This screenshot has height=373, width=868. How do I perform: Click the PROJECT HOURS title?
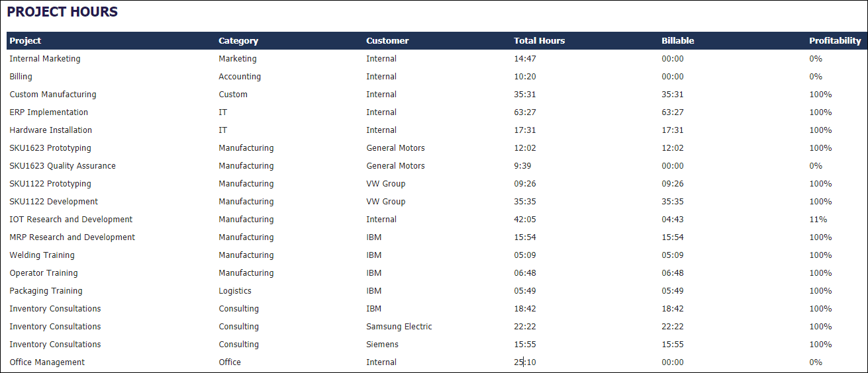click(x=62, y=12)
